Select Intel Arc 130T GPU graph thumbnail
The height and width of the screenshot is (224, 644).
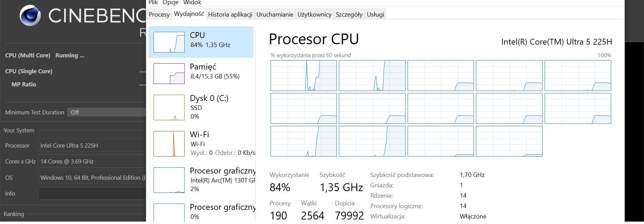pos(169,180)
